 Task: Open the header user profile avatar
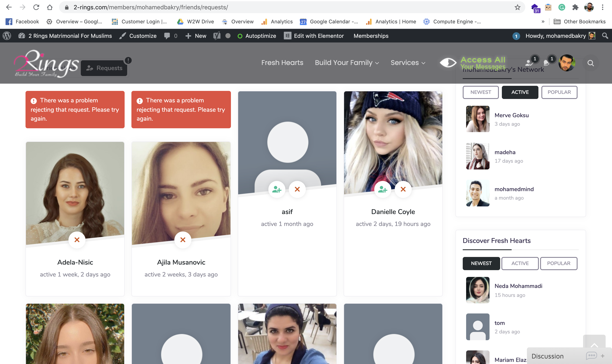click(567, 63)
